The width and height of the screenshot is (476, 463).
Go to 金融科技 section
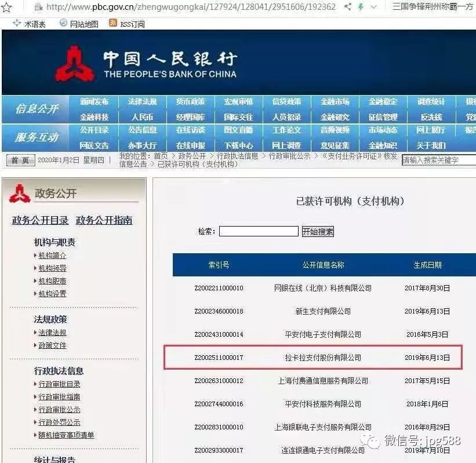pos(94,117)
